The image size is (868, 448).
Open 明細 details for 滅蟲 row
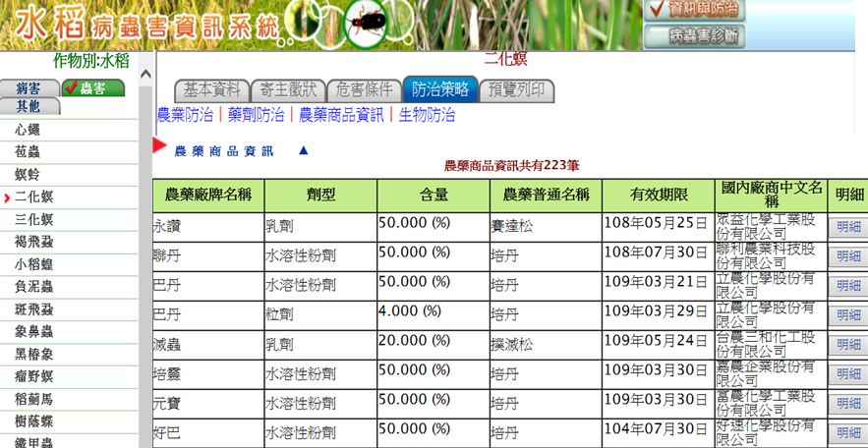click(x=846, y=345)
